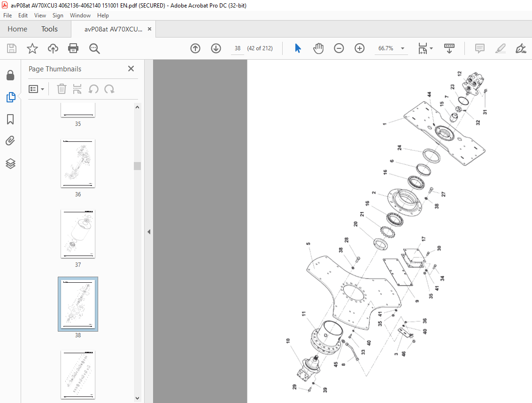Open the Sign menu

click(58, 15)
